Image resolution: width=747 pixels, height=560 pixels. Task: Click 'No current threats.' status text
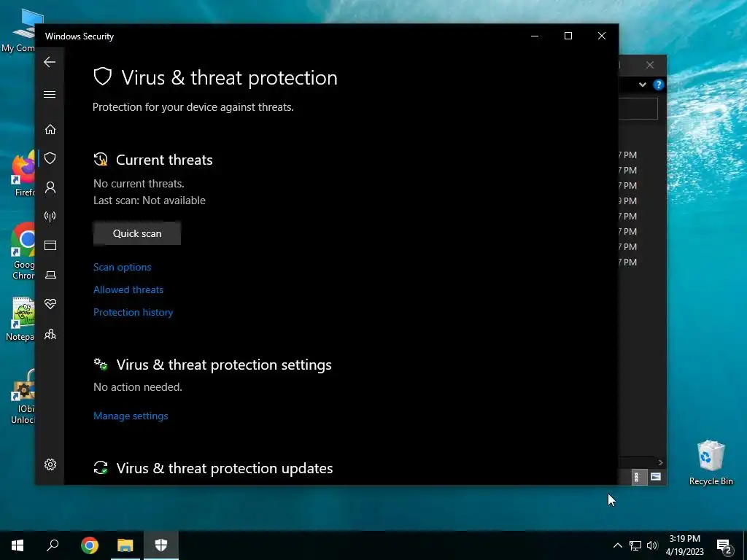click(139, 183)
